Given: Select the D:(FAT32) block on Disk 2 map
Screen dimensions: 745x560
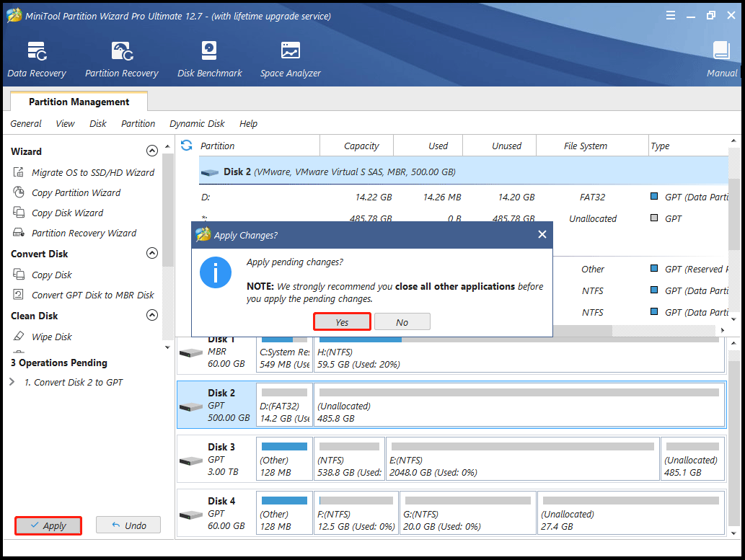Looking at the screenshot, I should click(285, 405).
